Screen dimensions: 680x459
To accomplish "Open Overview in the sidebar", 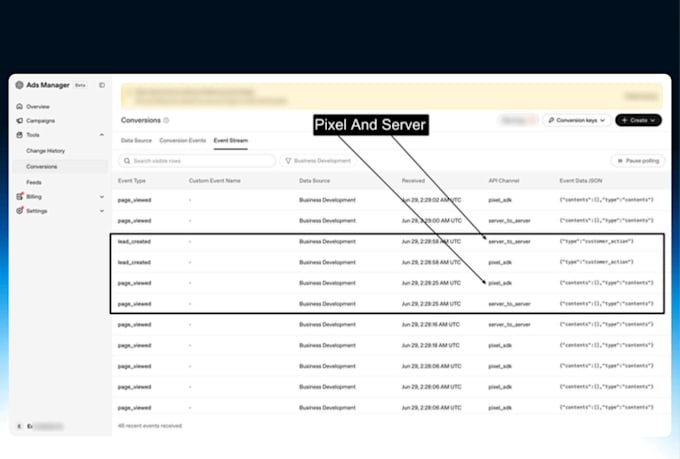I will (x=38, y=107).
